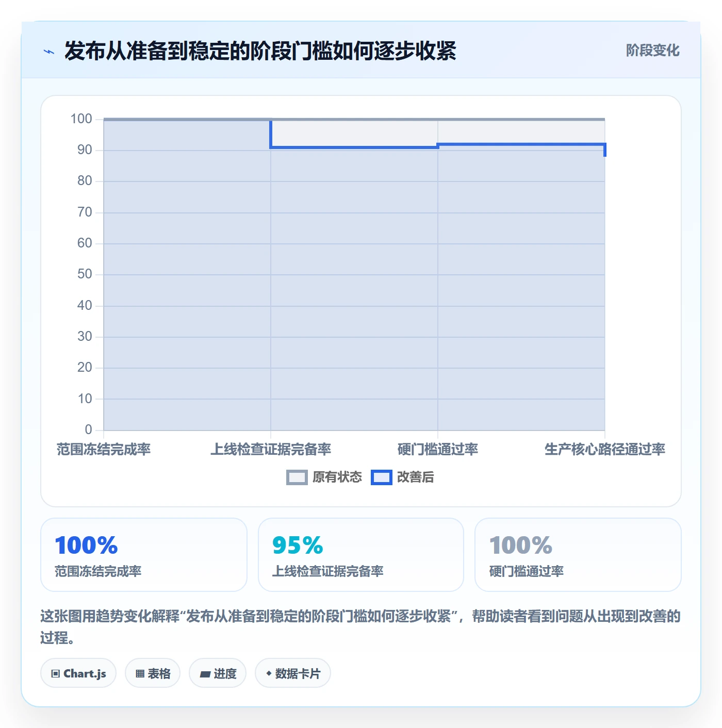The height and width of the screenshot is (728, 722).
Task: Click the 100 y-axis tick label
Action: pyautogui.click(x=81, y=119)
